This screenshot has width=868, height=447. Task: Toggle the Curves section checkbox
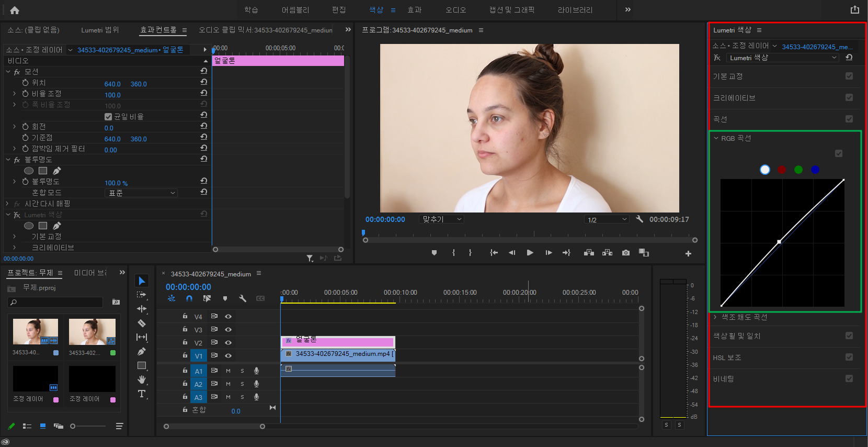[849, 119]
